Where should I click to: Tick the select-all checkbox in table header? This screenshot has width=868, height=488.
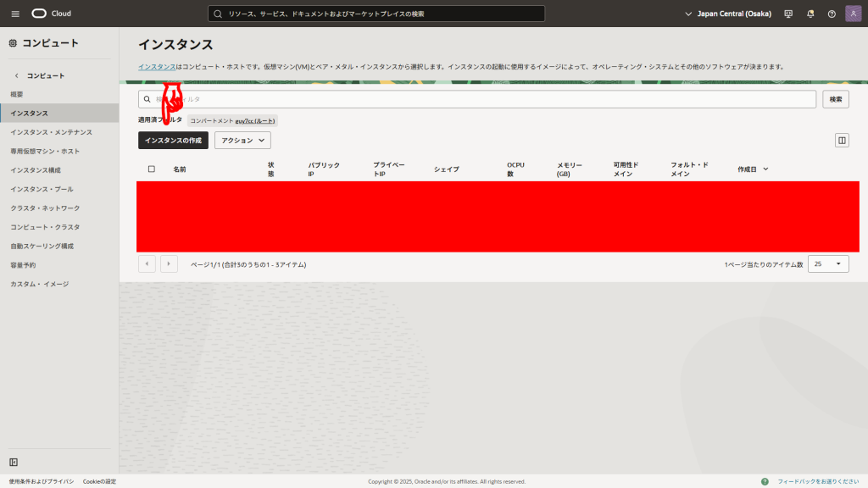[x=152, y=169]
